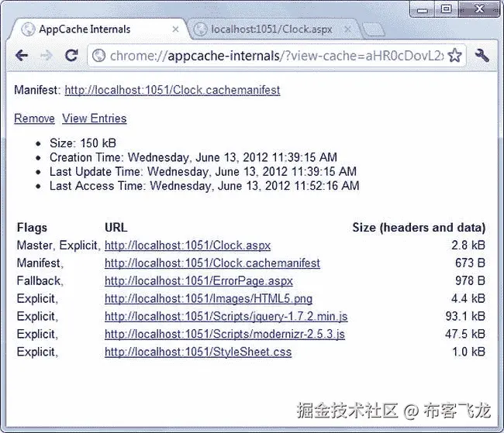Screen dimensions: 504x433
Task: Close the Chrome window
Action: [x=479, y=9]
